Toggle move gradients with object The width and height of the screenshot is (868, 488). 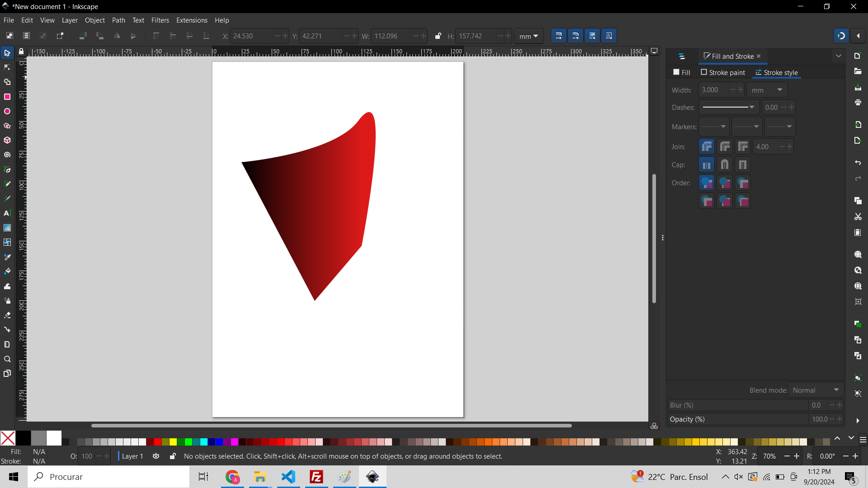point(592,36)
